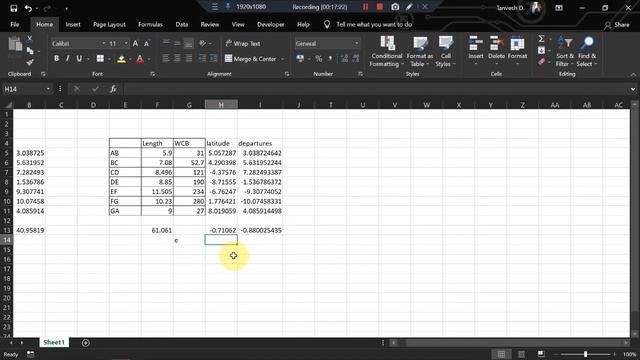Open the File tab
The width and height of the screenshot is (640, 360).
click(x=15, y=24)
